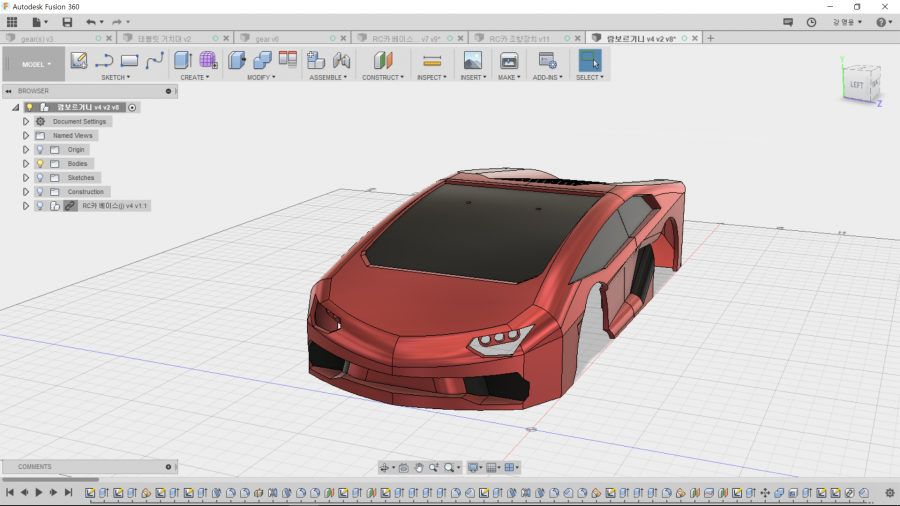Open the Grid and Snaps dropdown

coord(494,468)
